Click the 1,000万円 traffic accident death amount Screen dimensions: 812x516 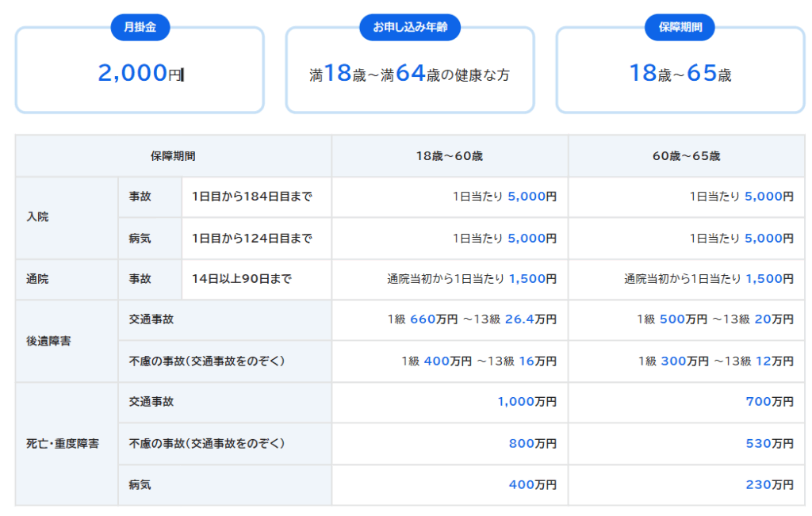tap(527, 402)
